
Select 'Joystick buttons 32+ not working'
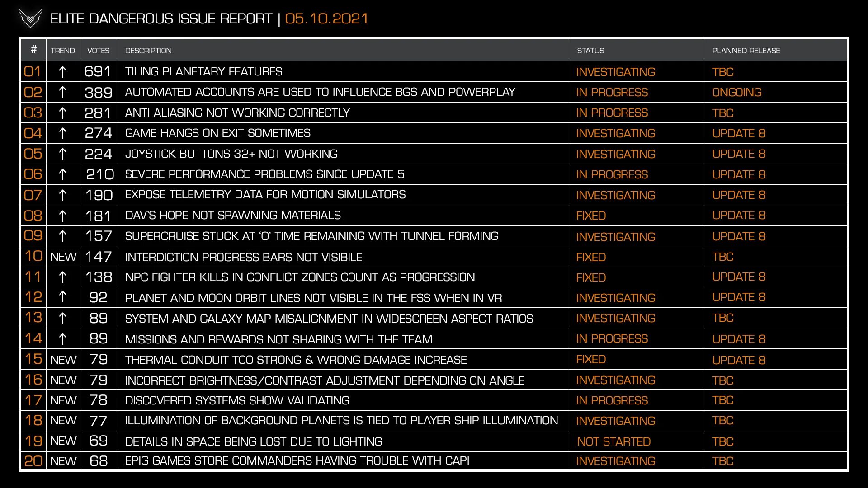(x=231, y=154)
